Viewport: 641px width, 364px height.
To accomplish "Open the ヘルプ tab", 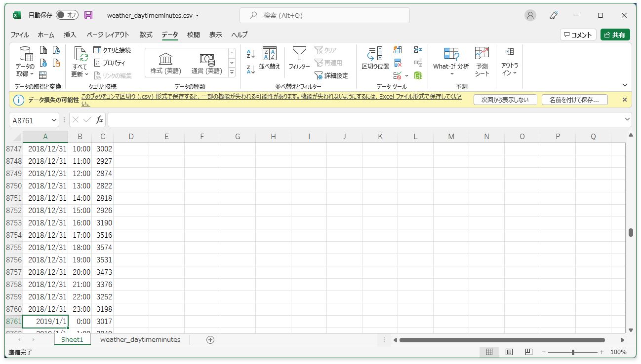I will (x=240, y=35).
